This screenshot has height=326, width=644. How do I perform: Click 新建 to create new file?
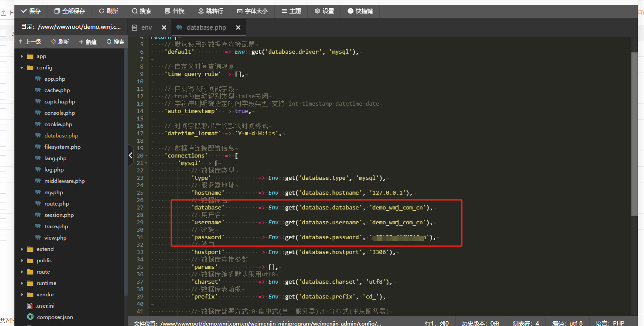(88, 42)
